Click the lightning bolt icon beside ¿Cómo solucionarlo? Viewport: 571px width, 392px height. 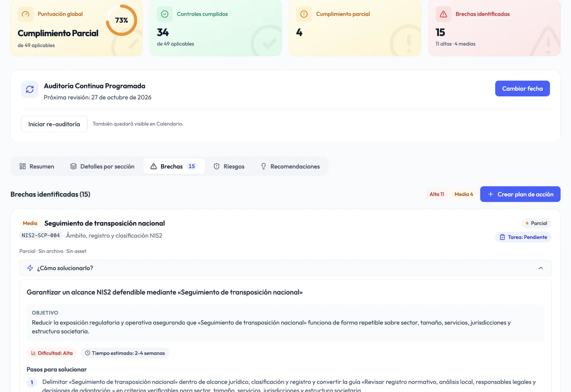30,268
